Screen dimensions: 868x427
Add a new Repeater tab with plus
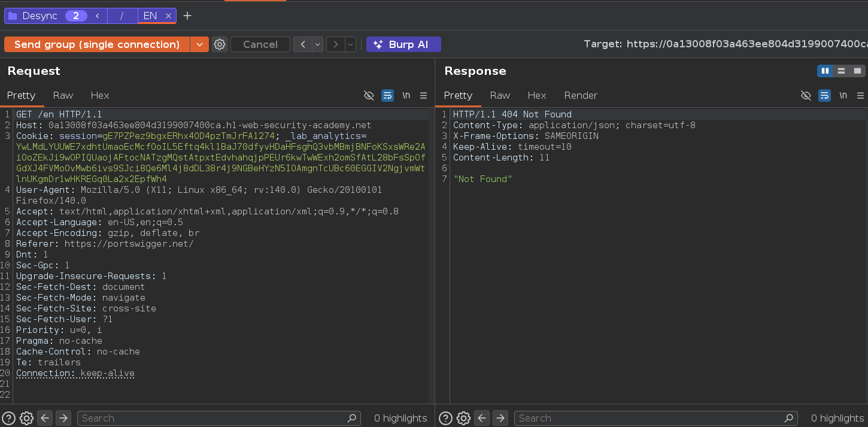tap(187, 16)
